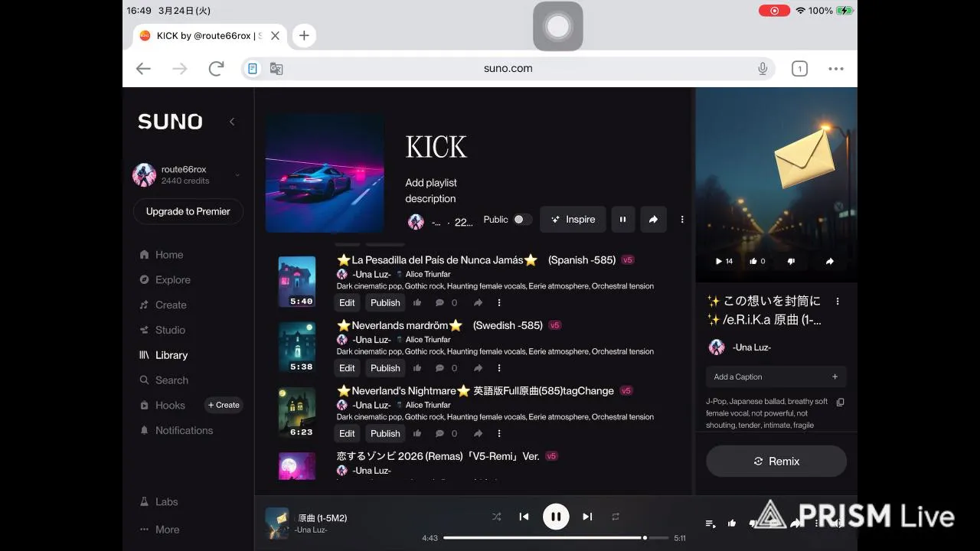Edit Neverlands mardröm song

coord(347,368)
